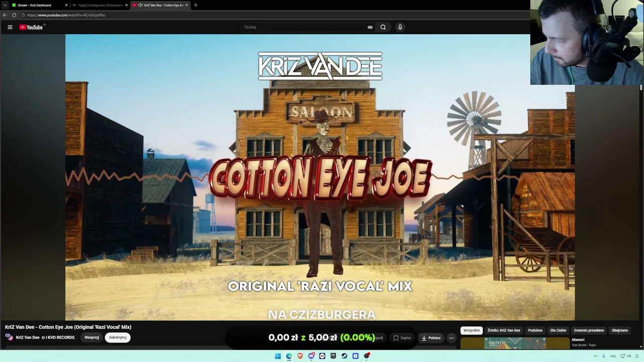Reload the current page
The image size is (644, 362).
(14, 15)
